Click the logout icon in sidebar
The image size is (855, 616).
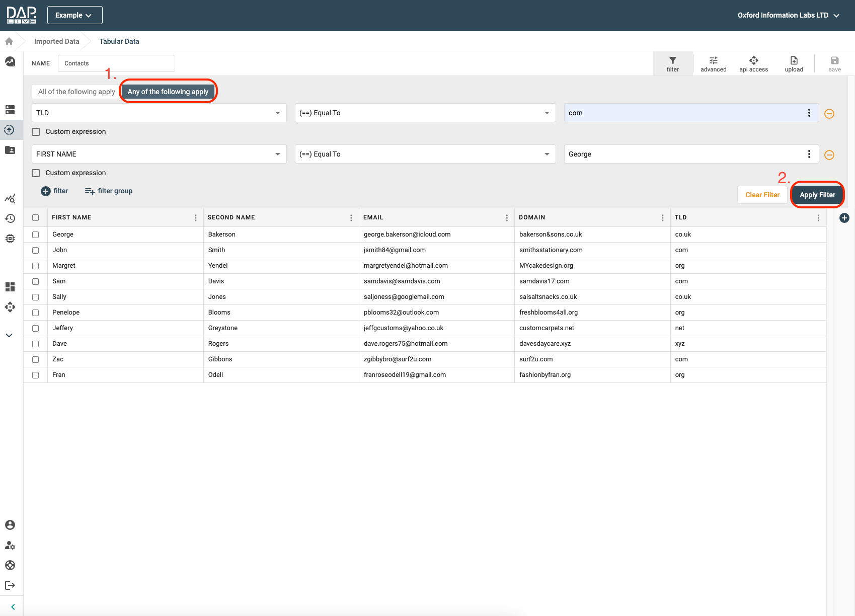[10, 585]
